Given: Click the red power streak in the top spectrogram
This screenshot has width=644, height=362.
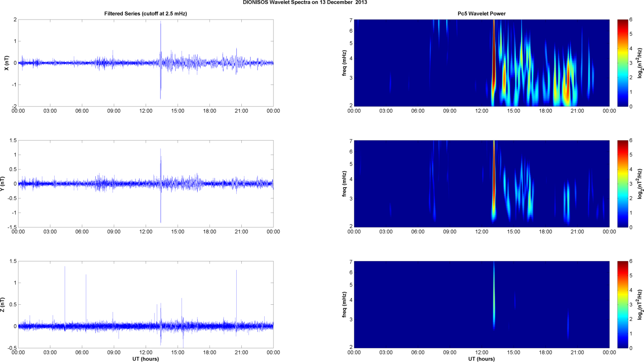Looking at the screenshot, I should 494,55.
